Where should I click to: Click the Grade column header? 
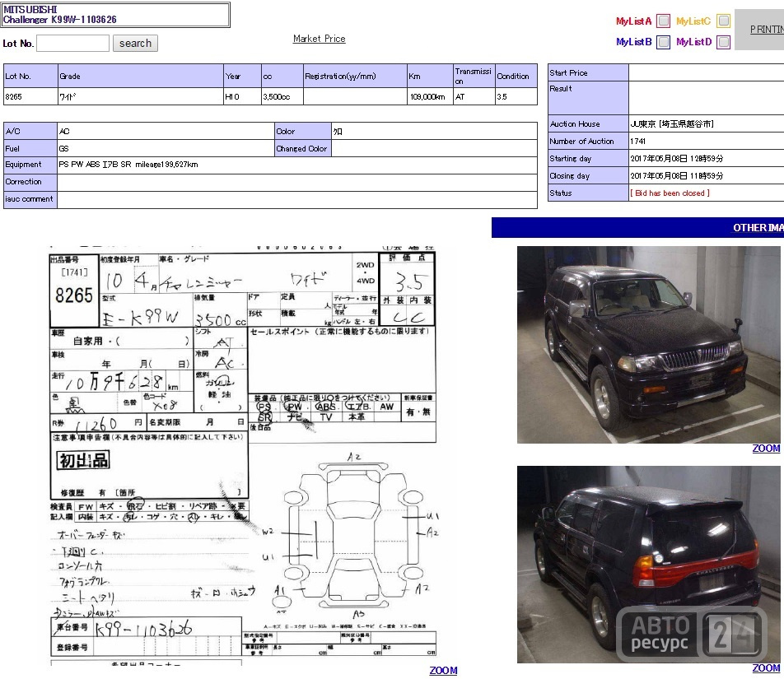[x=141, y=76]
